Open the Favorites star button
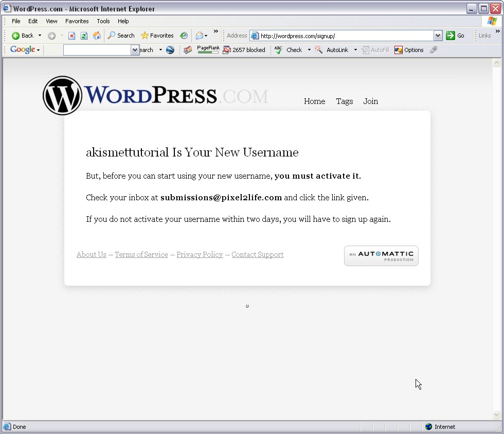 (157, 36)
